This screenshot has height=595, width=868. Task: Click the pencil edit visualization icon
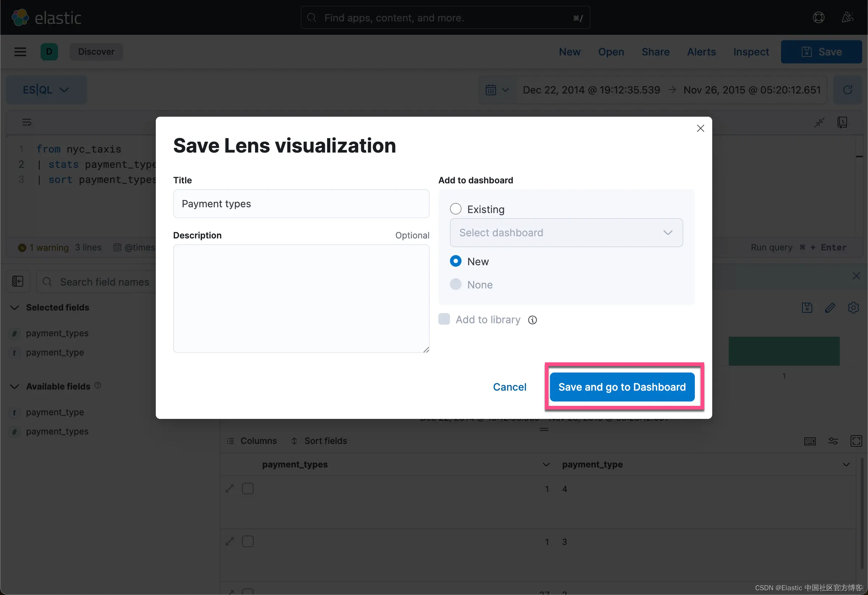(x=830, y=308)
